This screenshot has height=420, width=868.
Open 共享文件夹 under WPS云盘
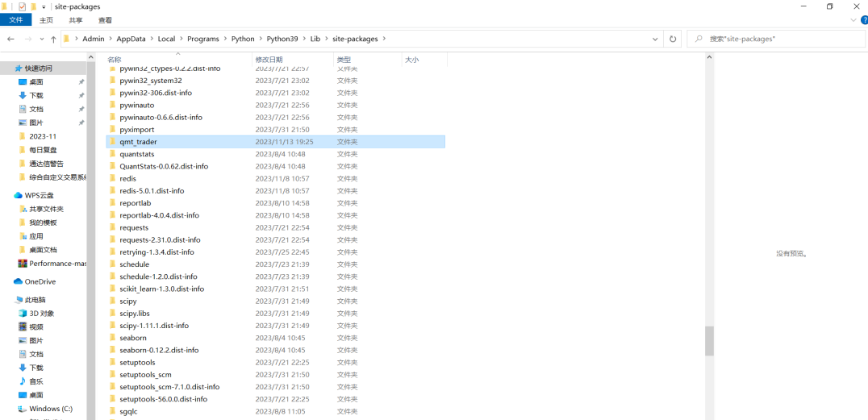click(x=47, y=209)
